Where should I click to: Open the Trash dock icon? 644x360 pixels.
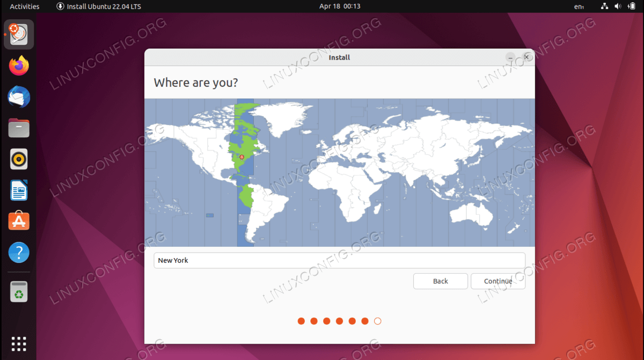click(x=19, y=292)
